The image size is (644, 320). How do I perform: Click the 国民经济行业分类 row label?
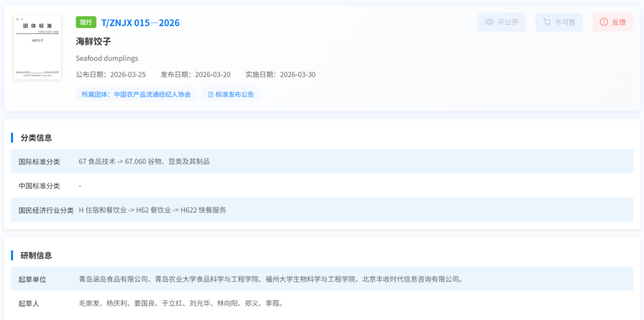point(46,210)
